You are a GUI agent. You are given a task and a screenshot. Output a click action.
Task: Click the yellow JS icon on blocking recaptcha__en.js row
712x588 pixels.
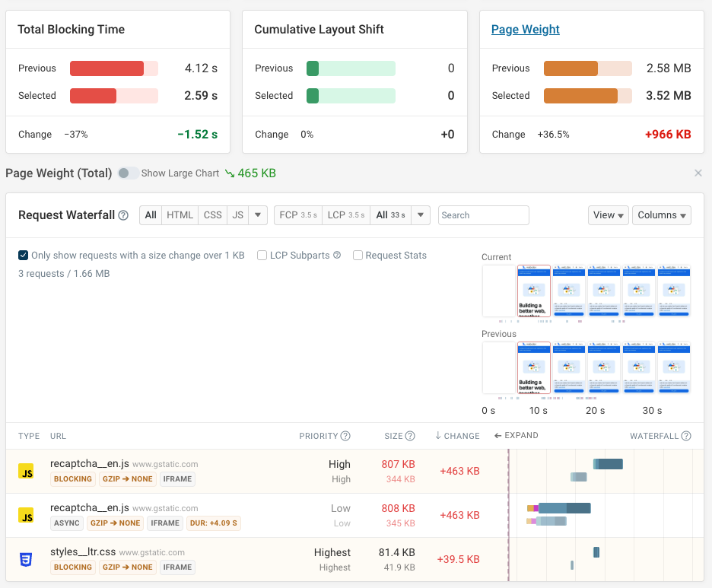point(27,471)
